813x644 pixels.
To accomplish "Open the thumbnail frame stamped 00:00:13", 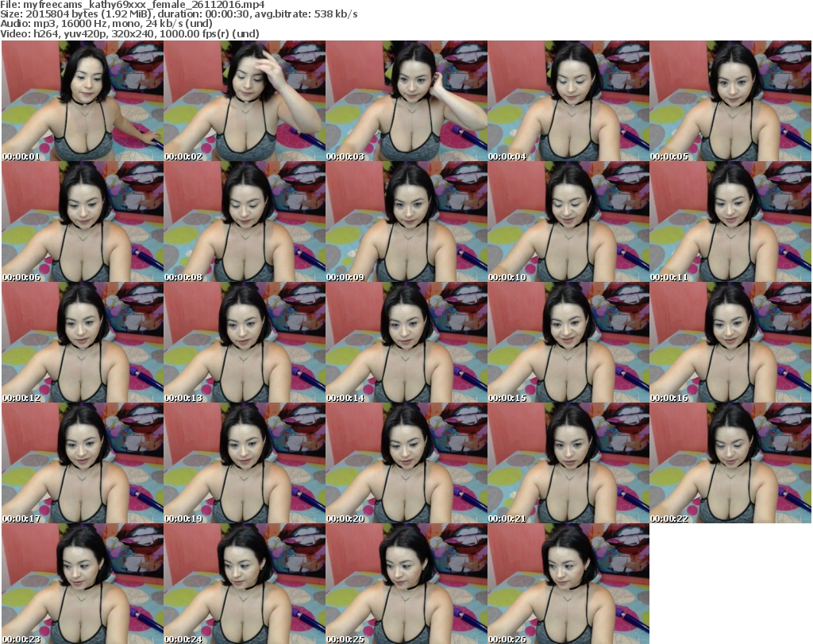I will pyautogui.click(x=245, y=342).
